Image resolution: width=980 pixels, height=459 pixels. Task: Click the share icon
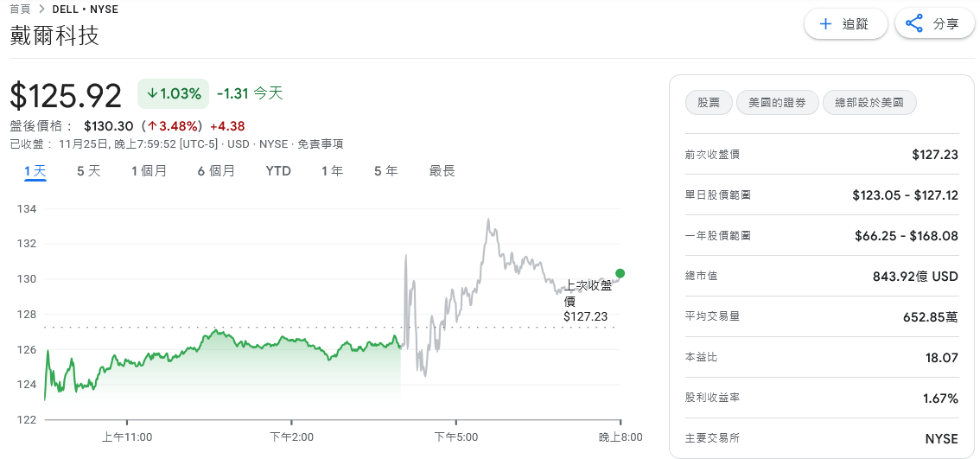pos(914,24)
